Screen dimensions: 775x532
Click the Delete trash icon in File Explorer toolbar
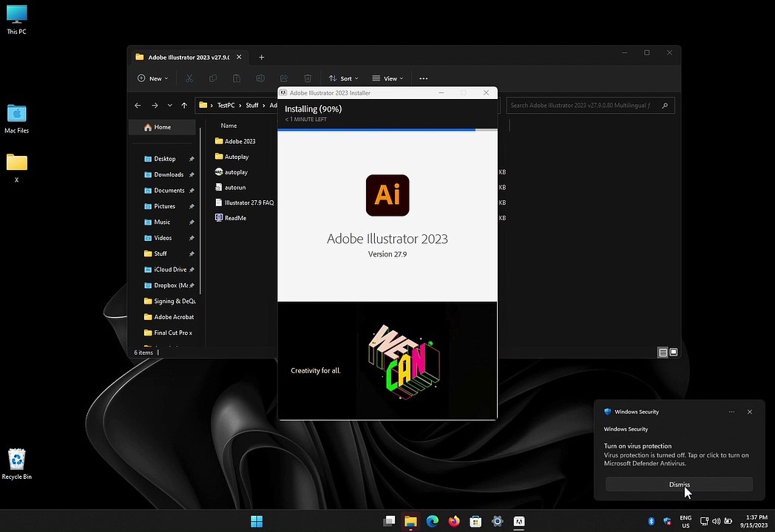click(308, 78)
